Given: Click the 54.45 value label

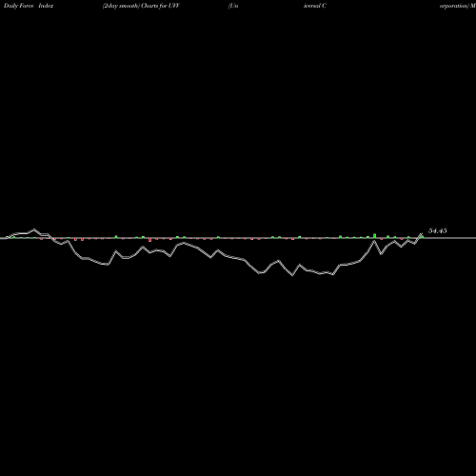Looking at the screenshot, I should (438, 230).
